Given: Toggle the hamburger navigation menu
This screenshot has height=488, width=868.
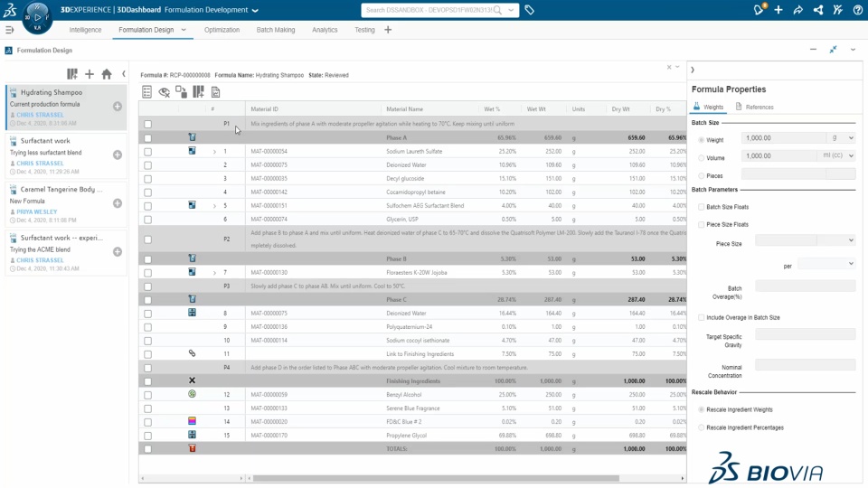Looking at the screenshot, I should 9,30.
